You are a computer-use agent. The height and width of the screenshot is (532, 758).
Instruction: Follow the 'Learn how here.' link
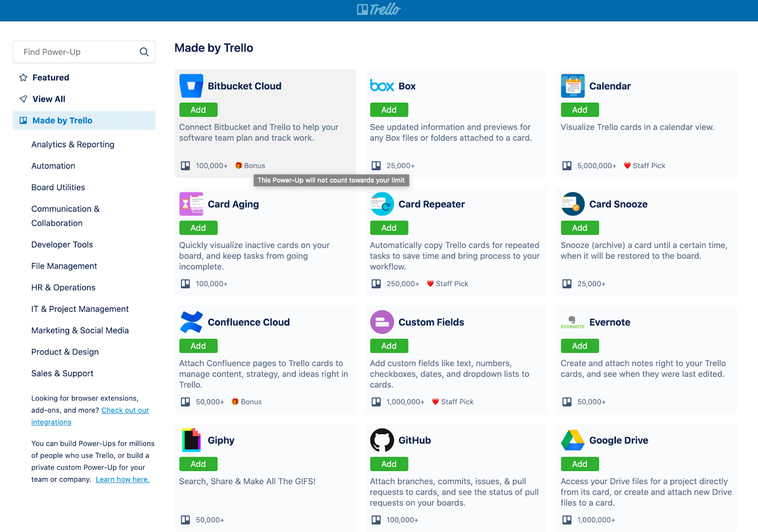click(x=123, y=479)
